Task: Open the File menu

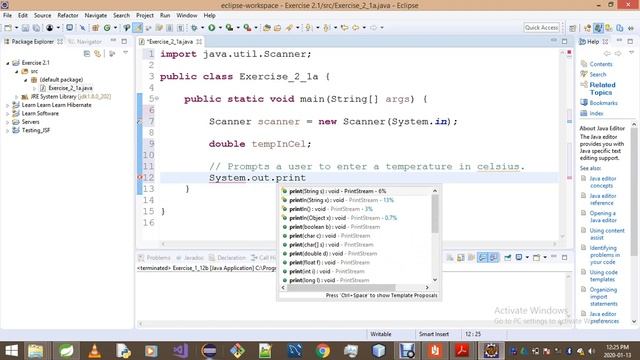Action: coord(7,16)
